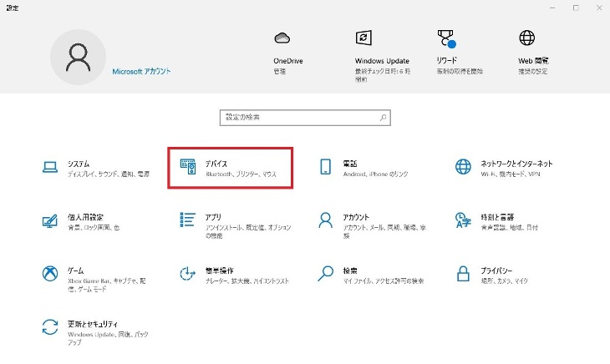The image size is (610, 364).
Task: Open the Windows Update icon in header
Action: pyautogui.click(x=363, y=38)
